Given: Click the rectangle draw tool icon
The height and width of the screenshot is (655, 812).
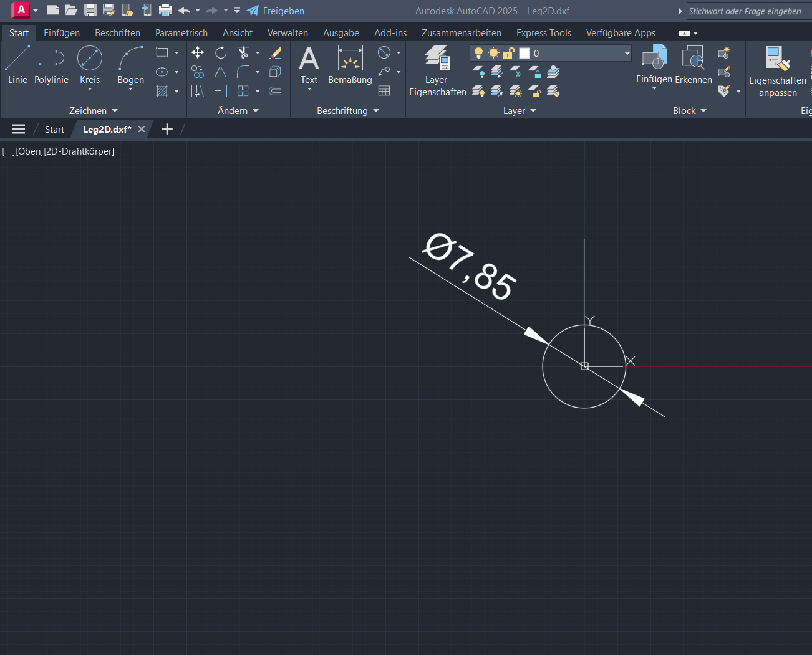Looking at the screenshot, I should coord(162,52).
